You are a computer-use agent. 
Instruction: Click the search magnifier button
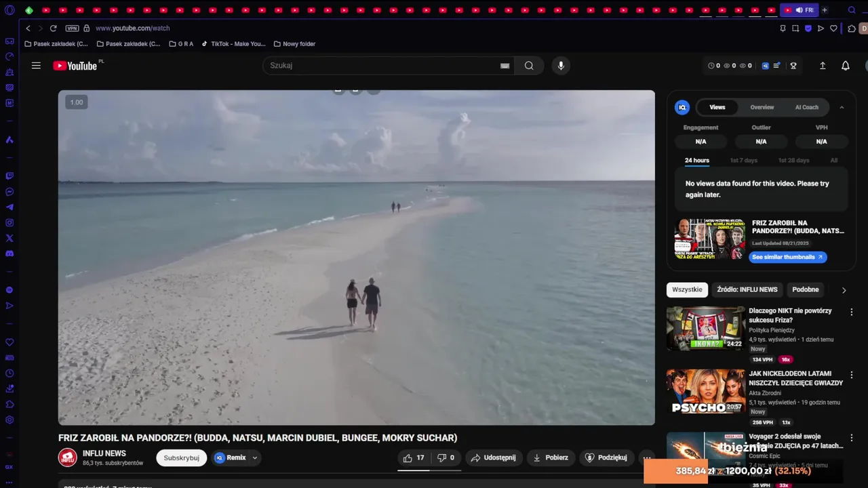(529, 66)
